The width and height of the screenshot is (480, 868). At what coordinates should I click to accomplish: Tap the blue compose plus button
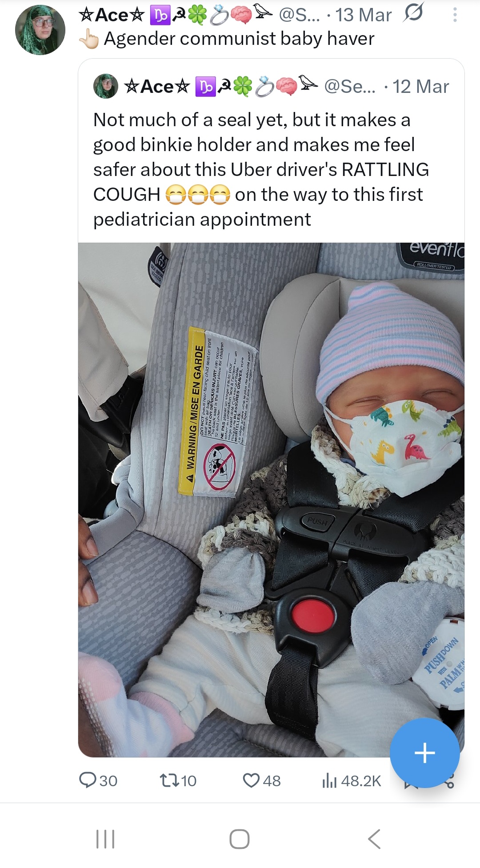[424, 753]
